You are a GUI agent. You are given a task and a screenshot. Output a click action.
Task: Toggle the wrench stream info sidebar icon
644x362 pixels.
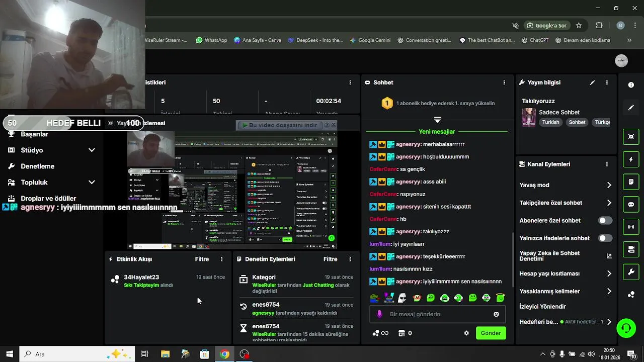[x=631, y=272]
